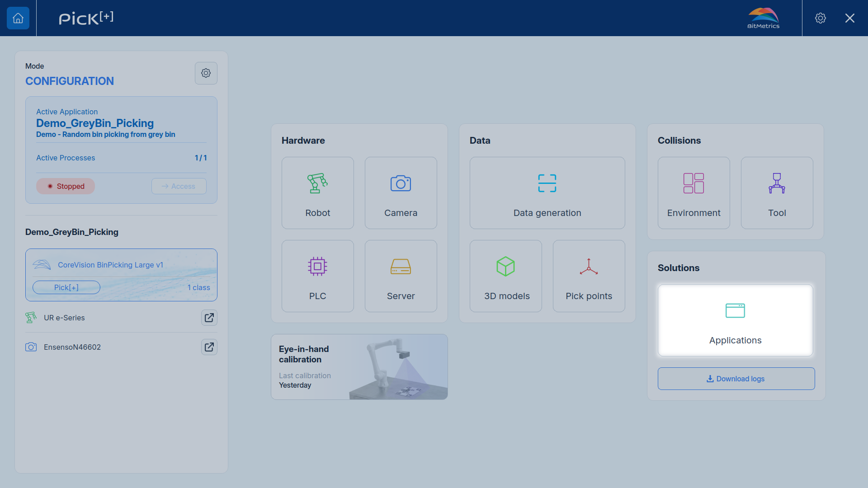Screen dimensions: 868x488
Task: Click the Pick[+] logo in header
Action: [x=86, y=18]
